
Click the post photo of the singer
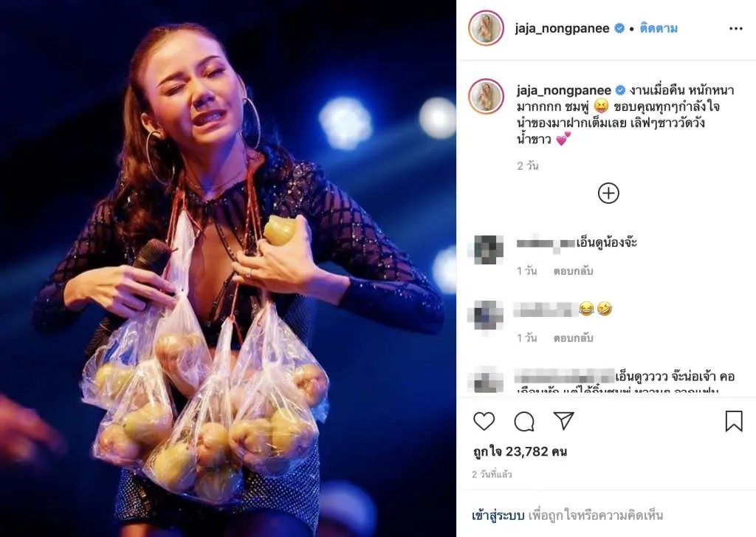pos(228,268)
